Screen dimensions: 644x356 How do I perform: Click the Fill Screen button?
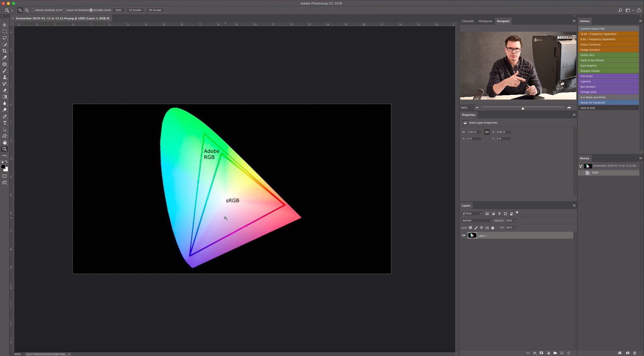tap(155, 10)
